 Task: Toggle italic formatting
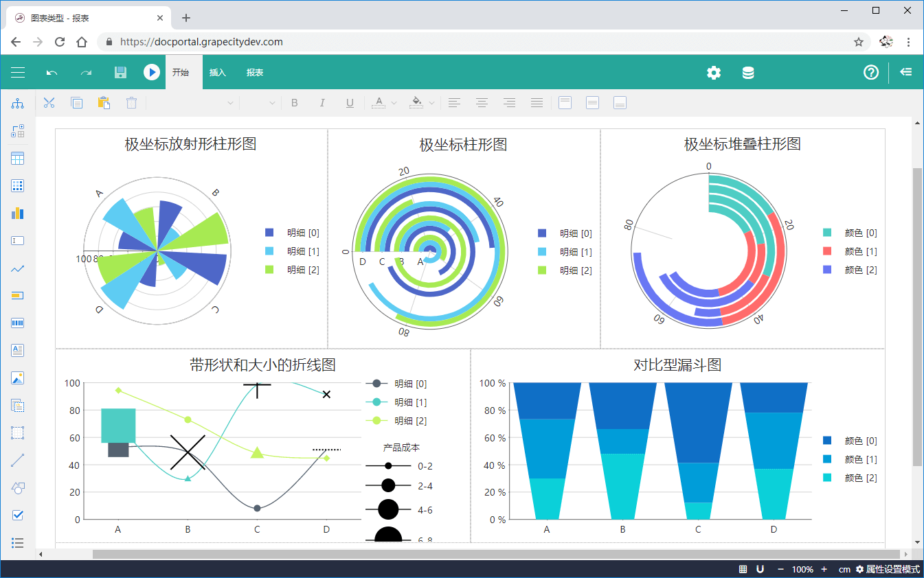(322, 103)
